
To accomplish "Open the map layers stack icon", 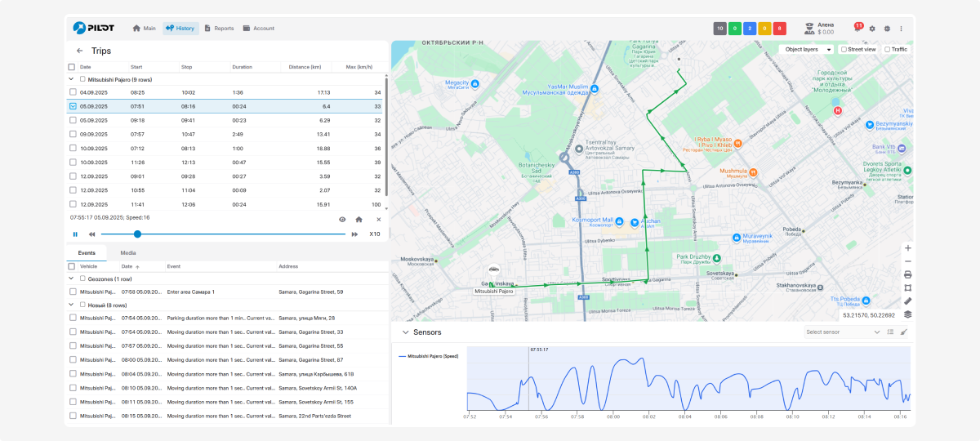I will (907, 314).
